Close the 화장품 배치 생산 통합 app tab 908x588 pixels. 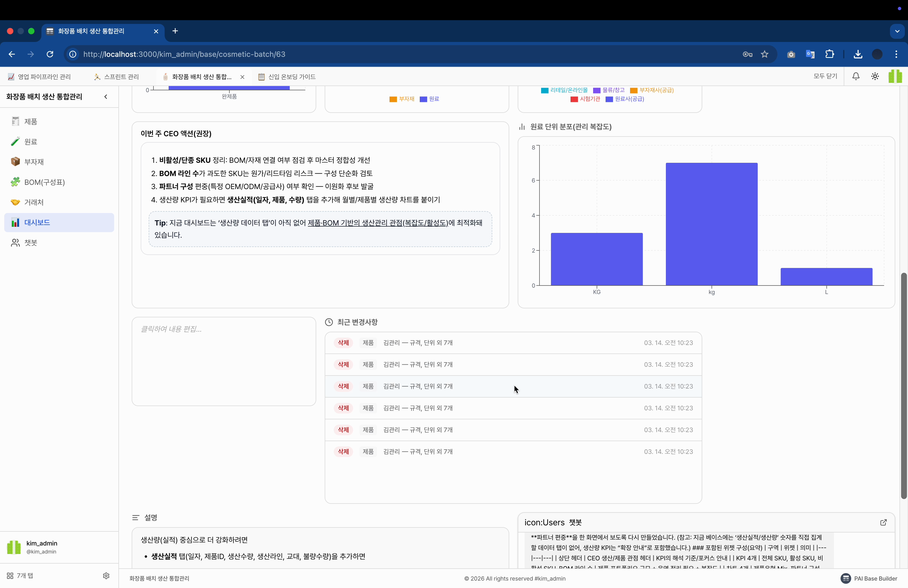click(242, 77)
